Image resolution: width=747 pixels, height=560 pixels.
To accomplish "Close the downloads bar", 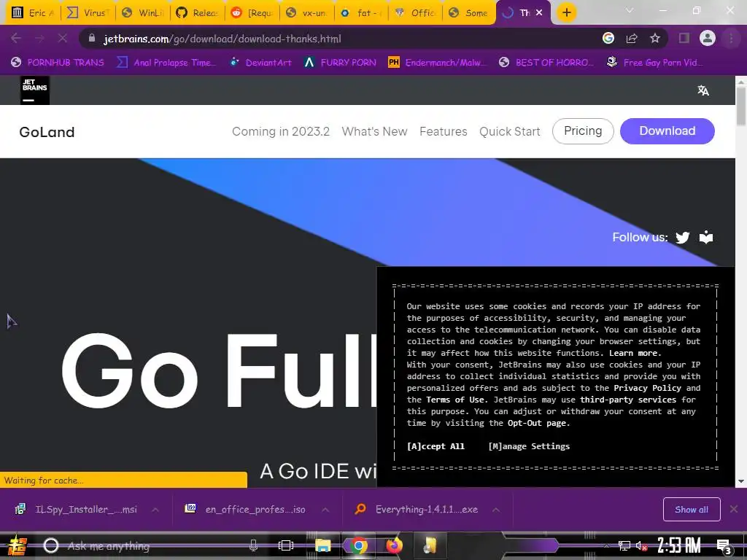I will (x=734, y=510).
